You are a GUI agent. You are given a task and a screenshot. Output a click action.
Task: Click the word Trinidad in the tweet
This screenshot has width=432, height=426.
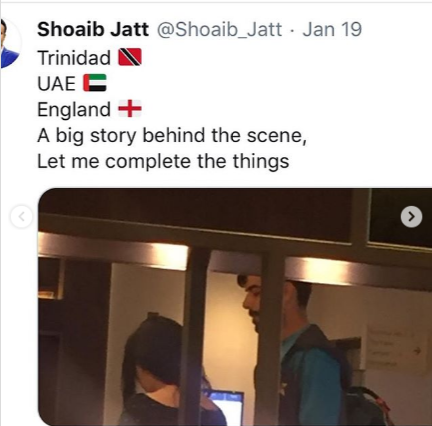pos(74,57)
